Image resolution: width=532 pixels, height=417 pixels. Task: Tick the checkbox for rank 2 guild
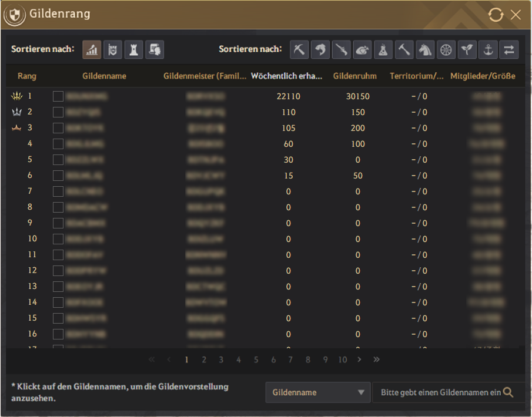58,112
